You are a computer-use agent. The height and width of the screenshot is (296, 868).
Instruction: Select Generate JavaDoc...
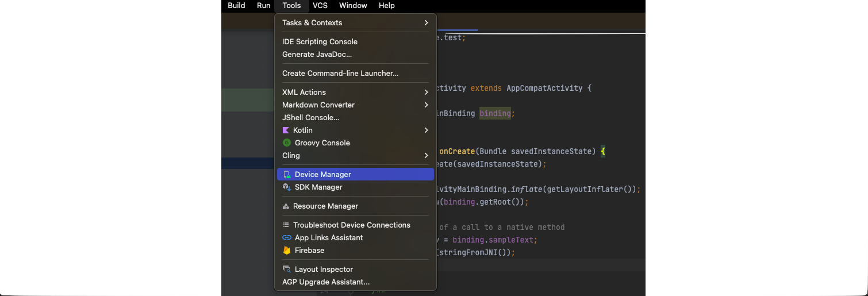click(355, 54)
